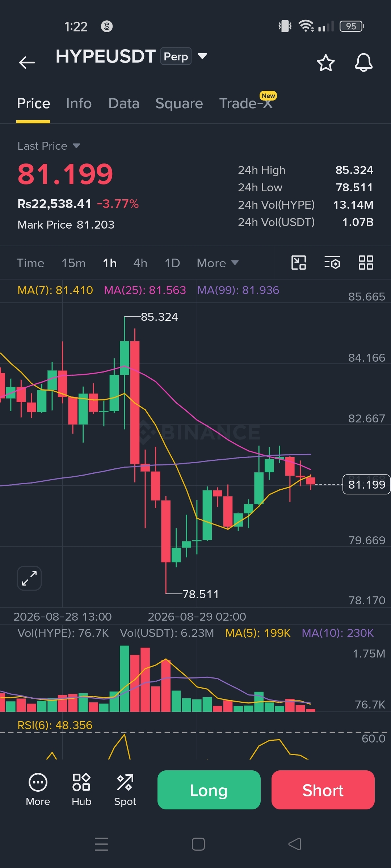The image size is (391, 868).
Task: Open the Trade-X tab
Action: [246, 103]
